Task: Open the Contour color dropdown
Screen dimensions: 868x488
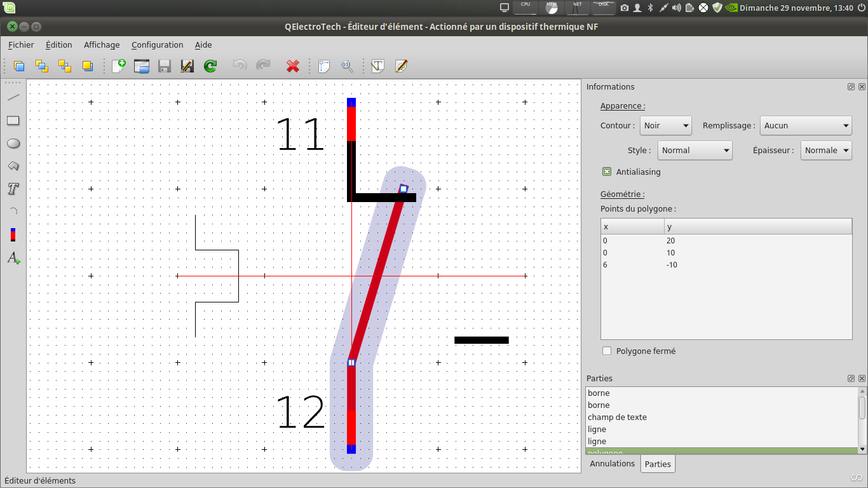Action: coord(665,126)
